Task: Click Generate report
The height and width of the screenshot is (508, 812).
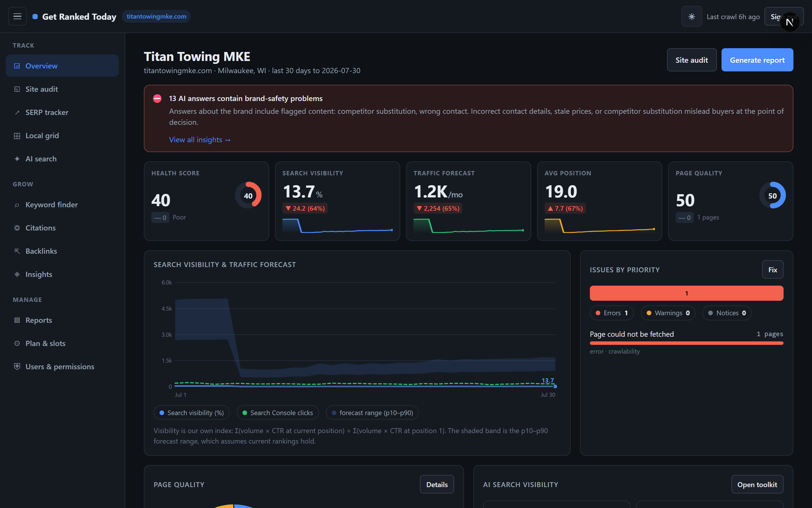Action: click(x=757, y=60)
